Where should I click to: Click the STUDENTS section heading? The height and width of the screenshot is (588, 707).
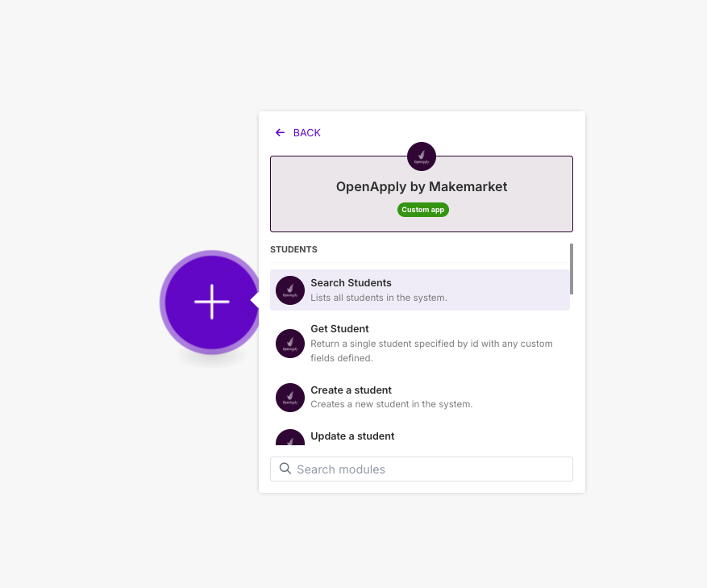(x=293, y=249)
